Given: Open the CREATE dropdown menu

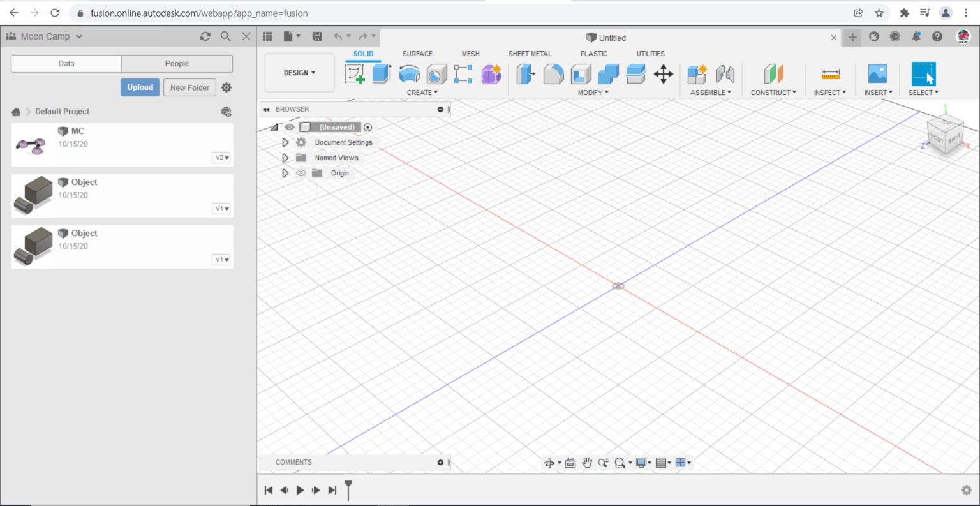Looking at the screenshot, I should [x=422, y=93].
